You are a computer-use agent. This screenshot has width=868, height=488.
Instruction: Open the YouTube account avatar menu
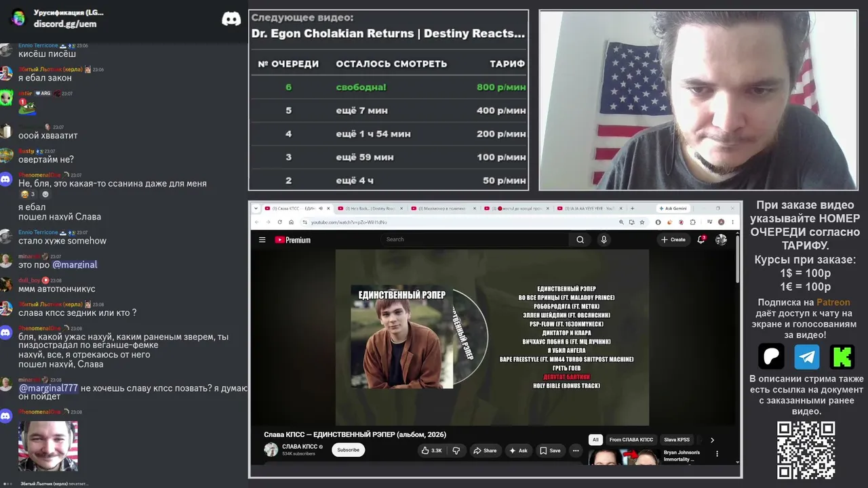pos(721,239)
